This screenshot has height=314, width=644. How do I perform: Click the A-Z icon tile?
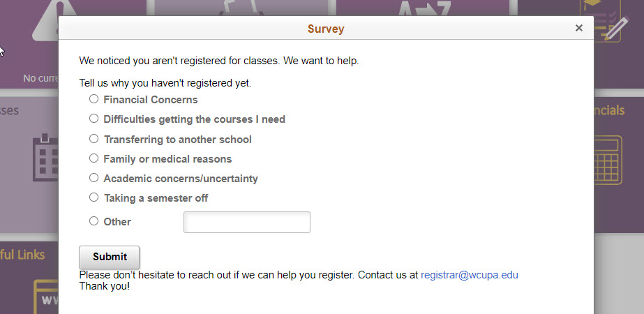click(x=426, y=8)
